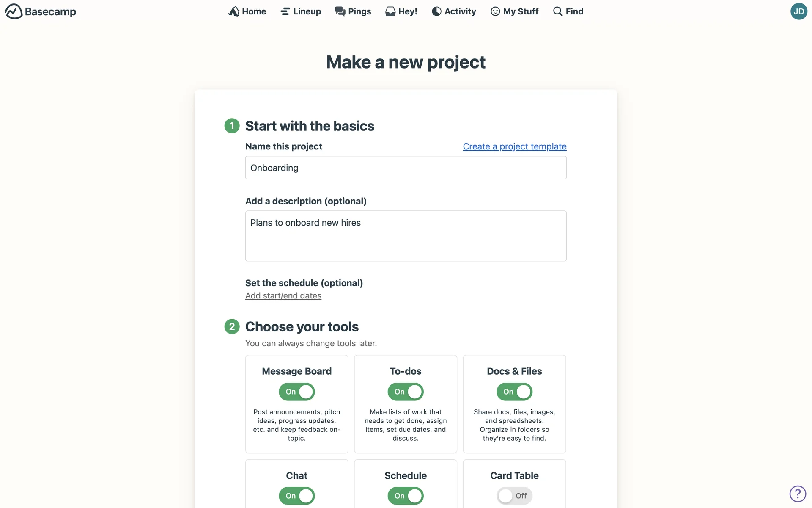Open the help question mark icon

coord(798,494)
